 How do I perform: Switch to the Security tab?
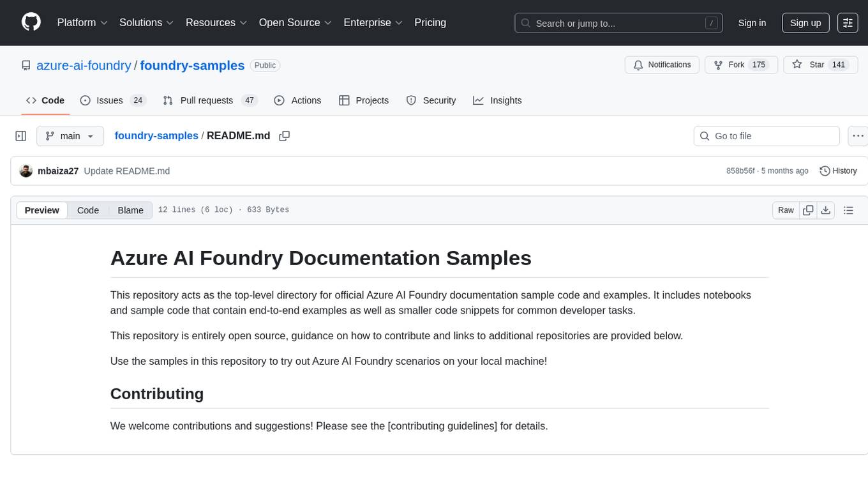click(431, 100)
